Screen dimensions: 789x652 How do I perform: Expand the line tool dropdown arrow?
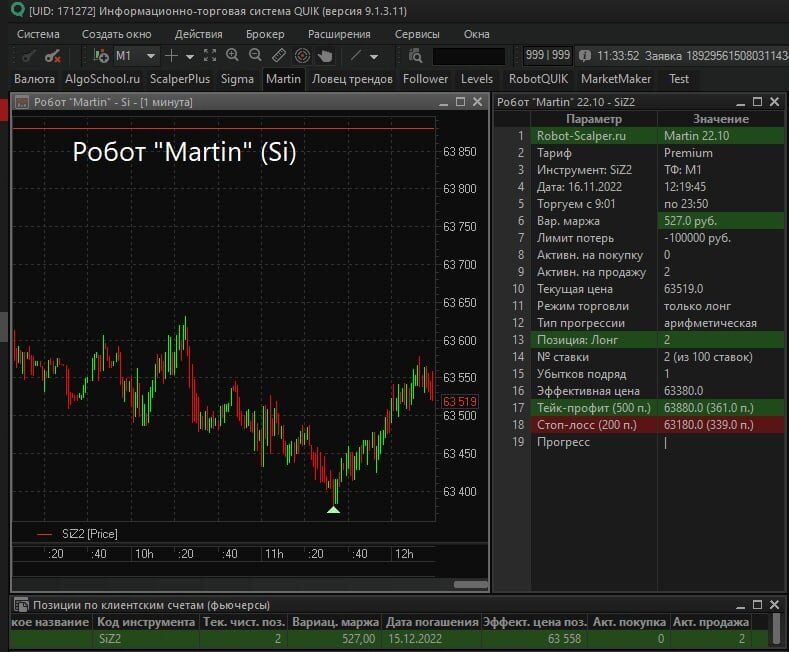374,57
